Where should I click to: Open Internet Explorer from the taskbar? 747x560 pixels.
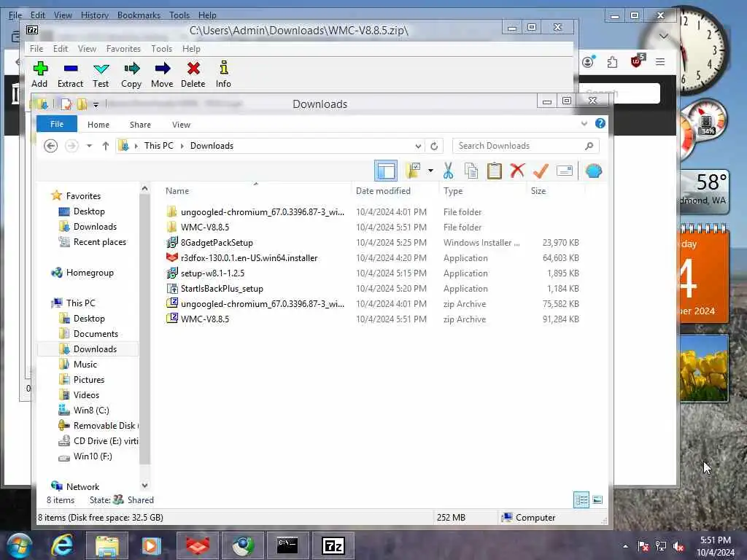[63, 545]
